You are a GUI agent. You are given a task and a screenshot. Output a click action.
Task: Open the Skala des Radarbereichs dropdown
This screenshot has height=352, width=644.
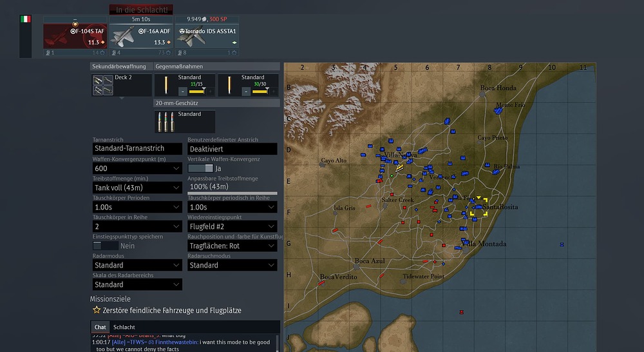click(137, 284)
